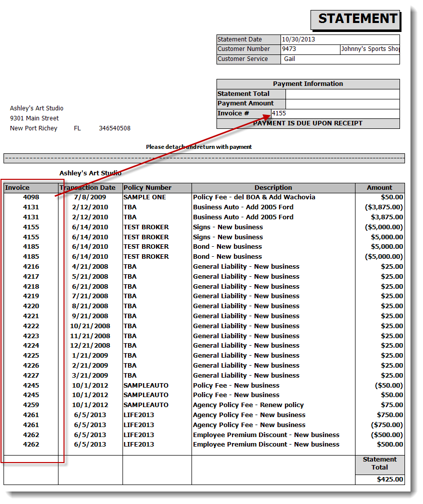This screenshot has height=504, width=423.
Task: Click the statement total value $425.00
Action: [390, 480]
